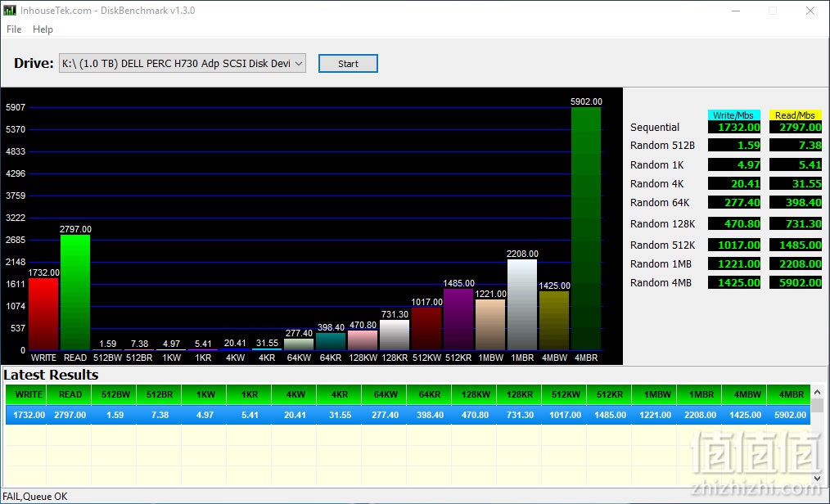This screenshot has width=830, height=504.
Task: Click the cyan Write/Mbs column label
Action: (x=733, y=115)
